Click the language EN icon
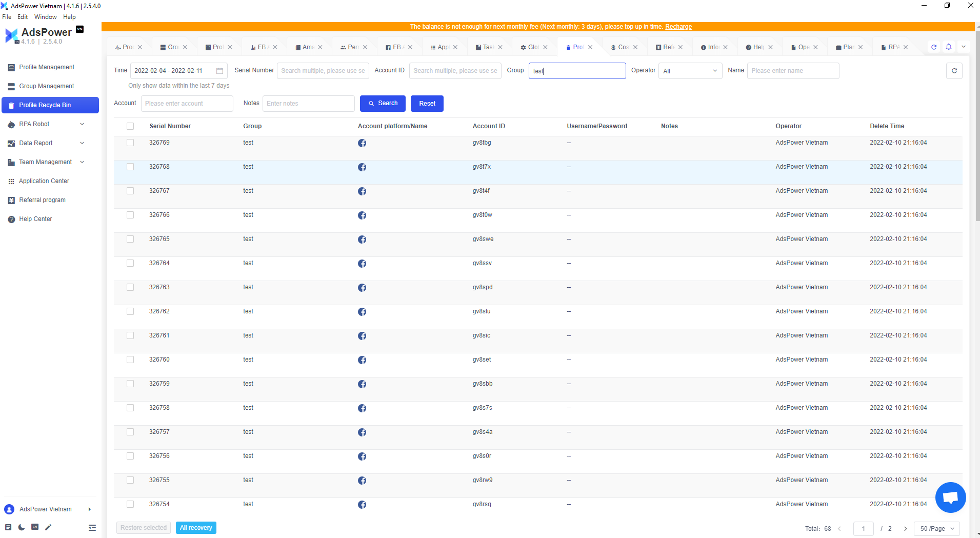 [35, 527]
